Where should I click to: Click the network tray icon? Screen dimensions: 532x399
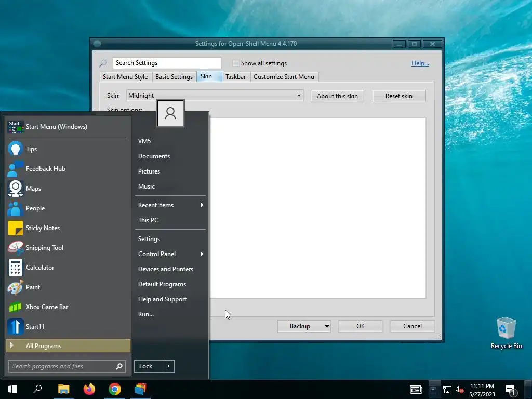click(x=447, y=390)
